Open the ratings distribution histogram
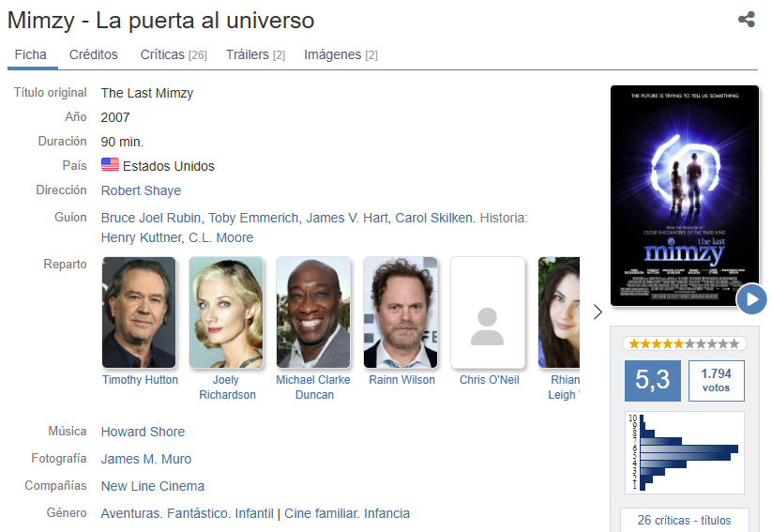The width and height of the screenshot is (772, 532). 684,452
